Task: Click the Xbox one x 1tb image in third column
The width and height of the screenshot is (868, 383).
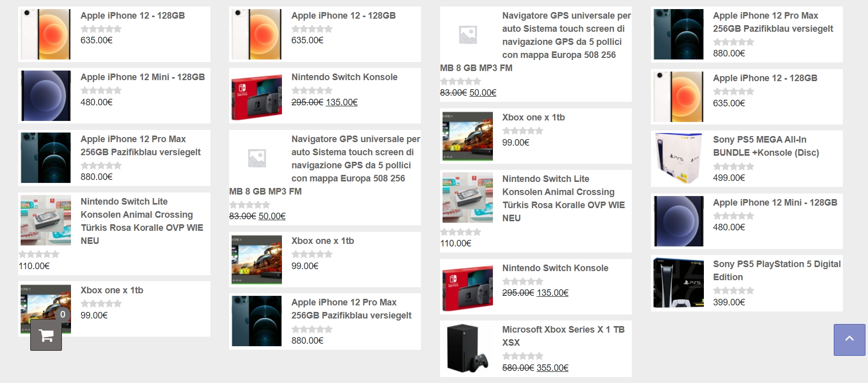Action: click(x=468, y=136)
